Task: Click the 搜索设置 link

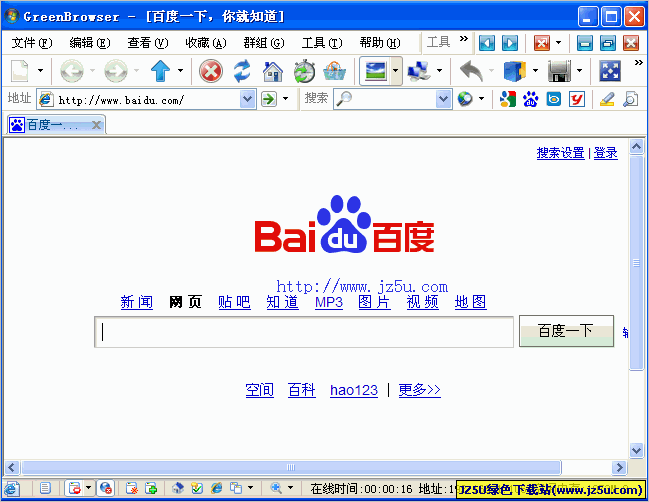Action: pos(560,153)
